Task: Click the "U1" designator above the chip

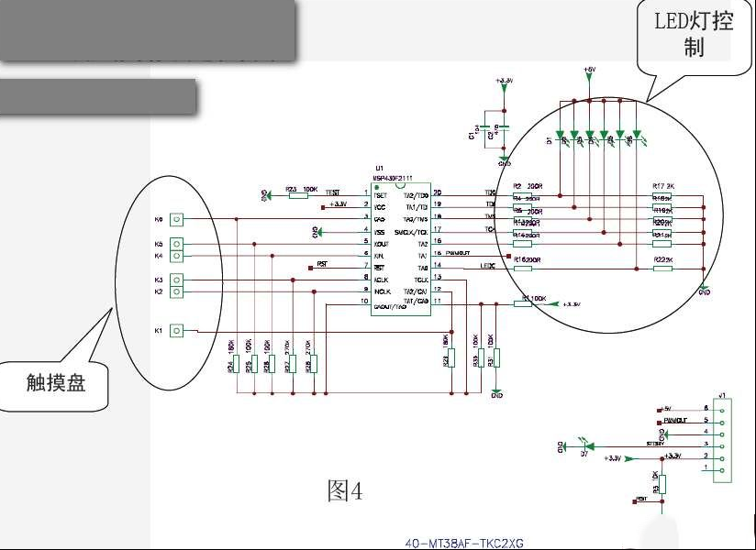Action: coord(379,168)
